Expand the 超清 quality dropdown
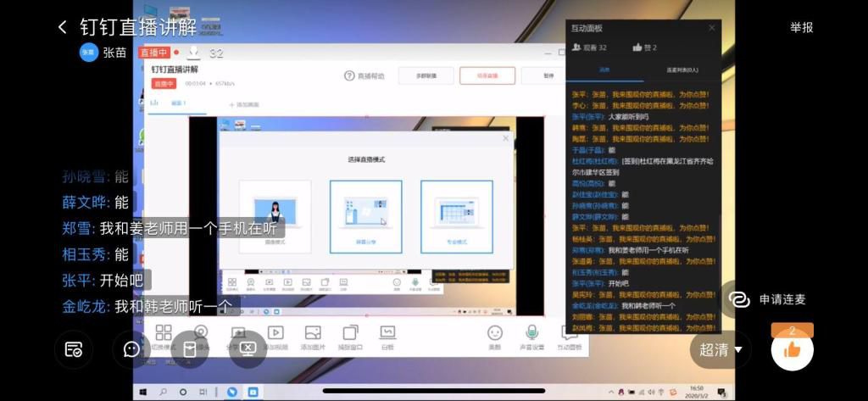The width and height of the screenshot is (868, 401). (721, 349)
